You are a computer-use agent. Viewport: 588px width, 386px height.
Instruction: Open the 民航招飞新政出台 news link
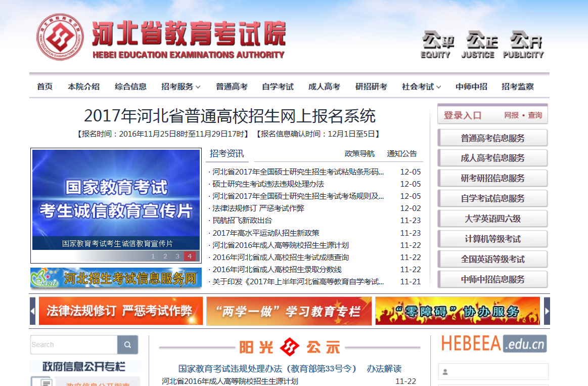click(x=242, y=221)
